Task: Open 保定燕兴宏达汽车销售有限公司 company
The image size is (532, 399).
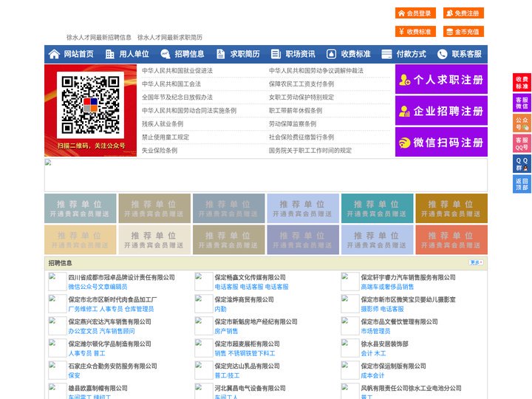Action: click(109, 321)
